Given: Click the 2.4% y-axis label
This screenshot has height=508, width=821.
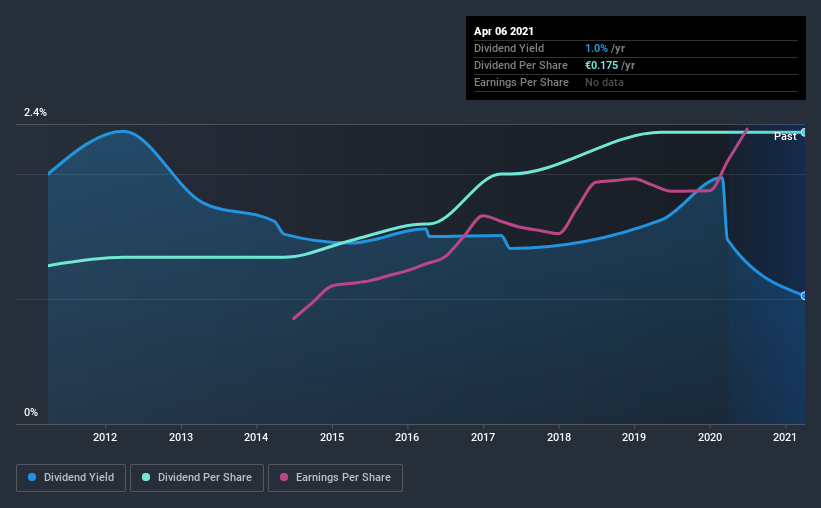Looking at the screenshot, I should pyautogui.click(x=35, y=113).
